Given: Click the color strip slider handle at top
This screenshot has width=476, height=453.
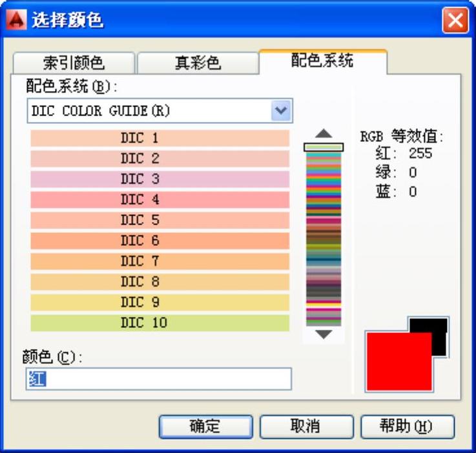Looking at the screenshot, I should [x=324, y=147].
